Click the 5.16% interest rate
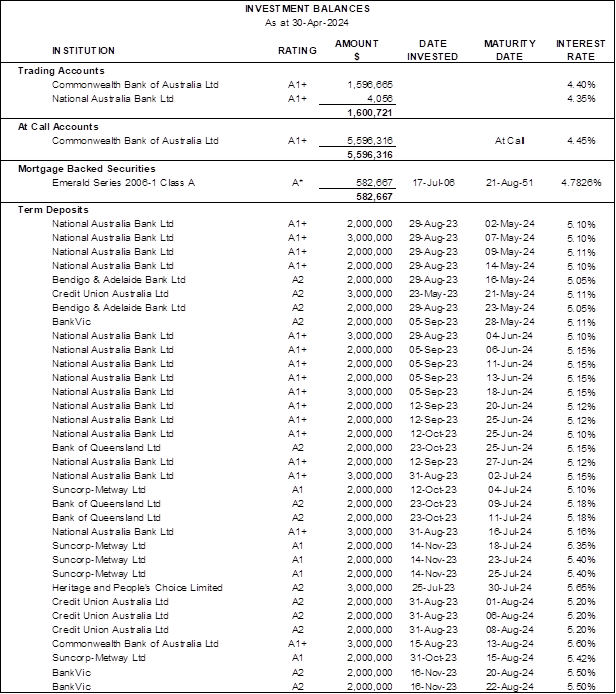 point(581,532)
